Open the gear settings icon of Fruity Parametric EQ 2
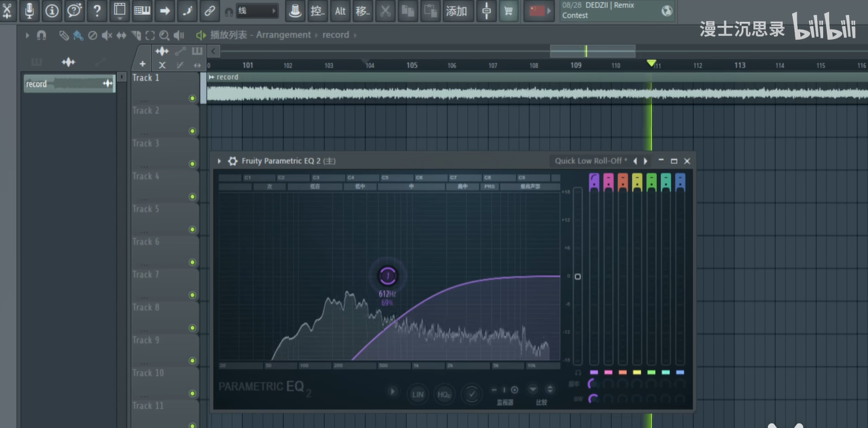This screenshot has width=868, height=428. click(x=232, y=161)
